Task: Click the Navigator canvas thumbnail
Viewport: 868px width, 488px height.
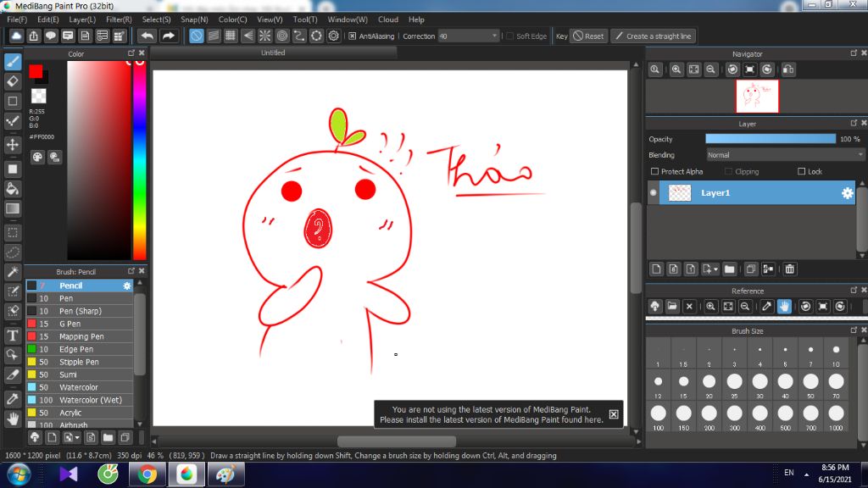Action: point(757,97)
